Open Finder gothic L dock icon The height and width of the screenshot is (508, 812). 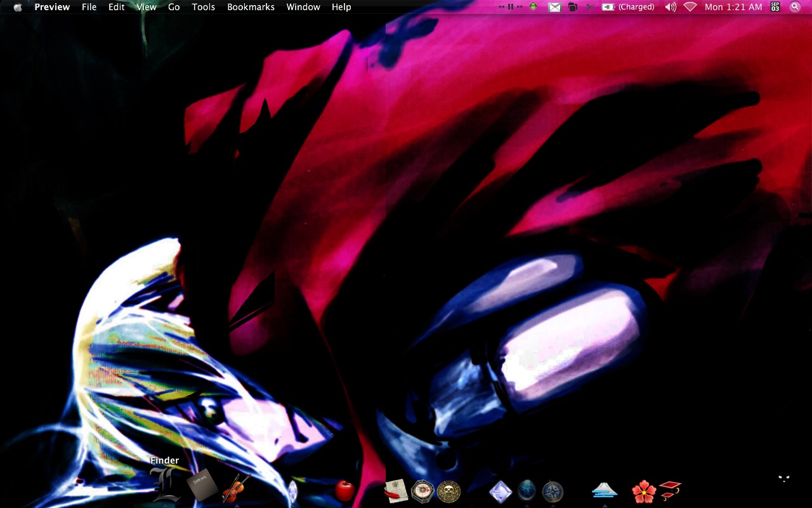tap(165, 485)
